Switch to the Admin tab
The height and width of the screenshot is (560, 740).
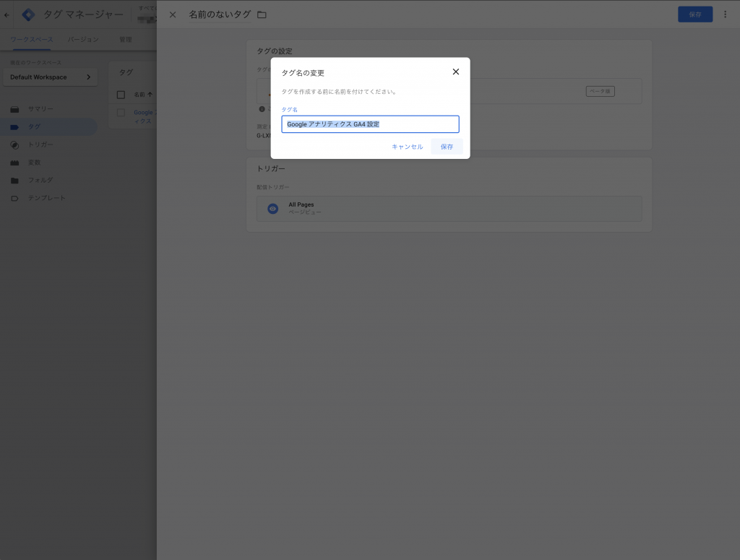(x=126, y=40)
